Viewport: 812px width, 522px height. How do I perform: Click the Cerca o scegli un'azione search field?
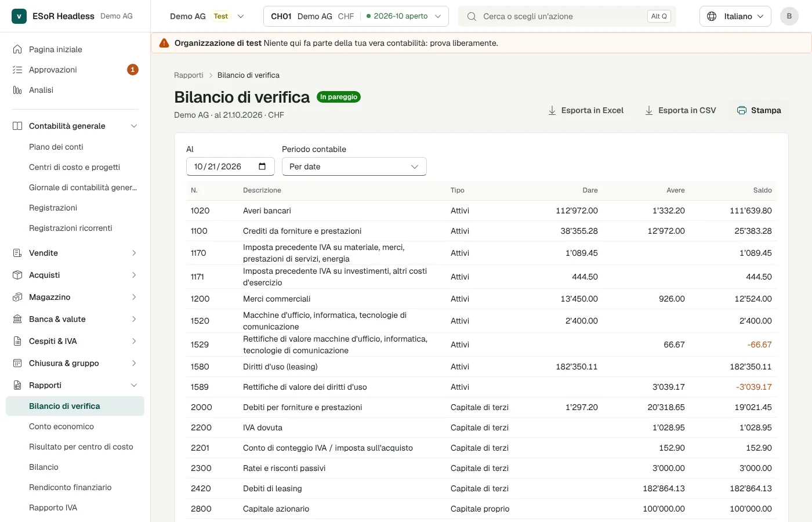pos(567,16)
